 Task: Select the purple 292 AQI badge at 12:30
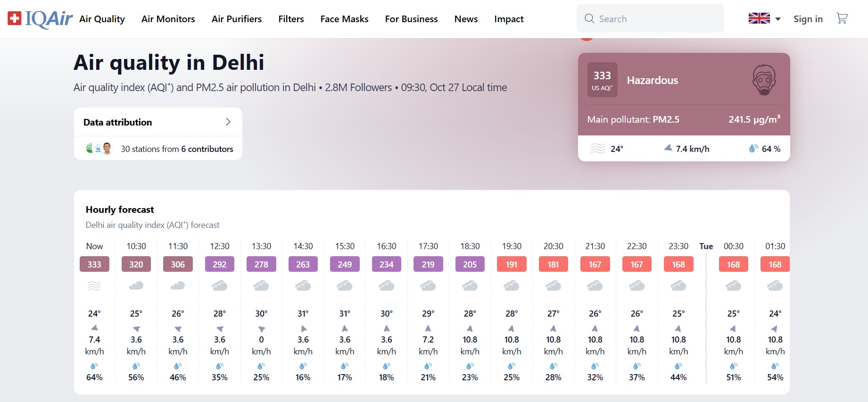(x=219, y=264)
